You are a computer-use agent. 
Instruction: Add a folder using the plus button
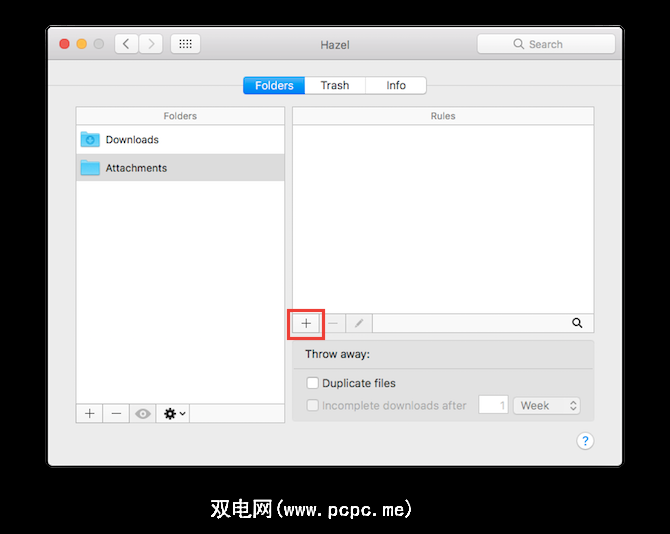[x=90, y=414]
